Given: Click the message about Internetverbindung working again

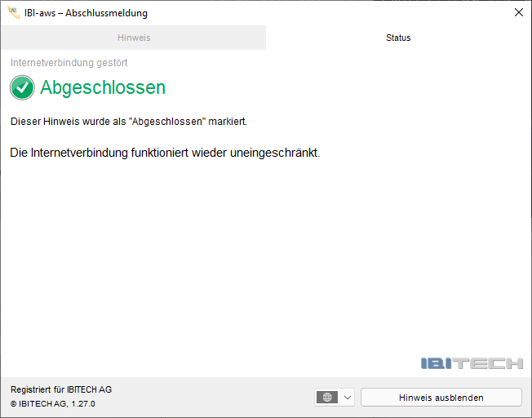Looking at the screenshot, I should [x=165, y=153].
